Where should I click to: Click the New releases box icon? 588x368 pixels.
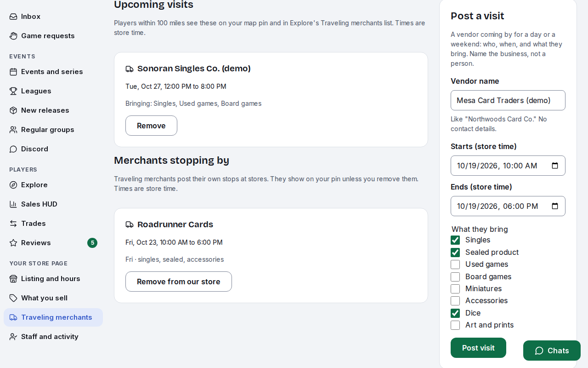click(x=13, y=110)
